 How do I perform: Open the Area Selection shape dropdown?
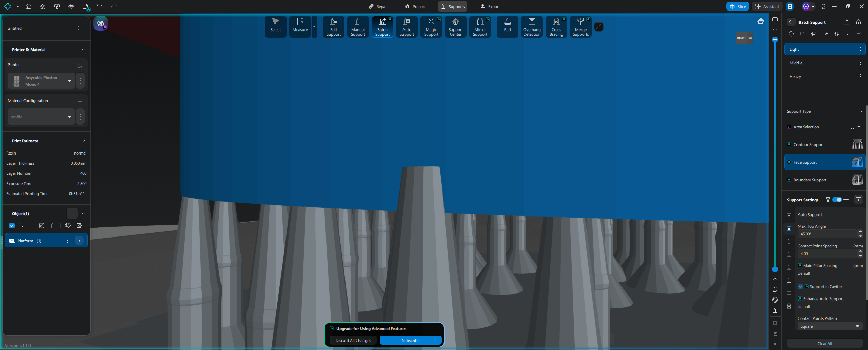859,127
